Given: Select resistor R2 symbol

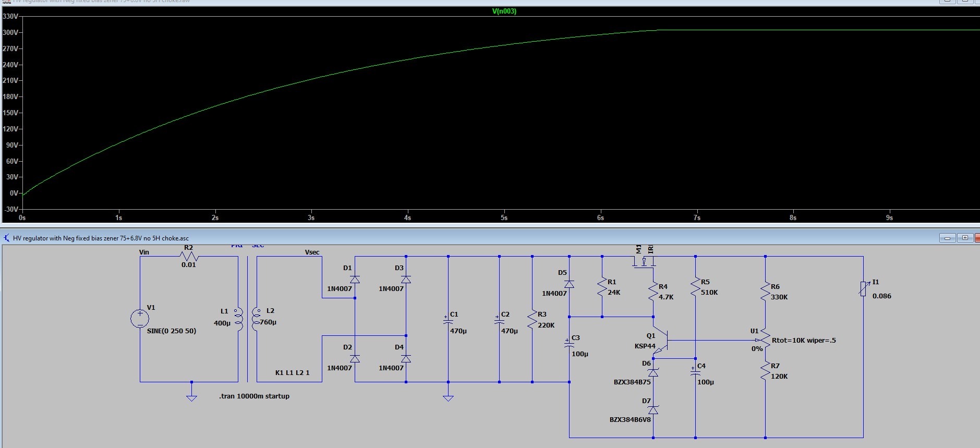Looking at the screenshot, I should [189, 256].
